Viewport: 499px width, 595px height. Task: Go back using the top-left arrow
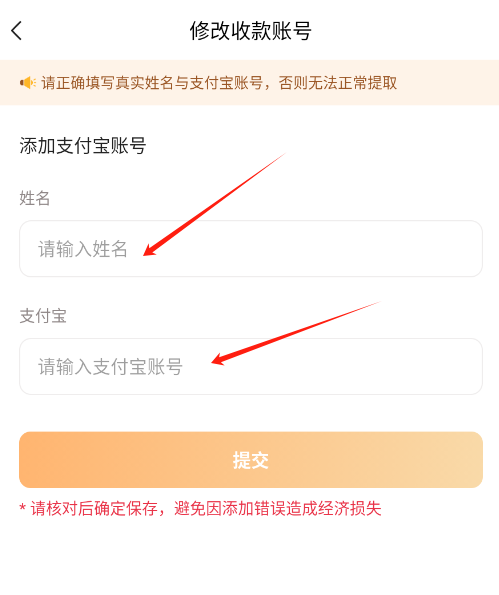(16, 31)
